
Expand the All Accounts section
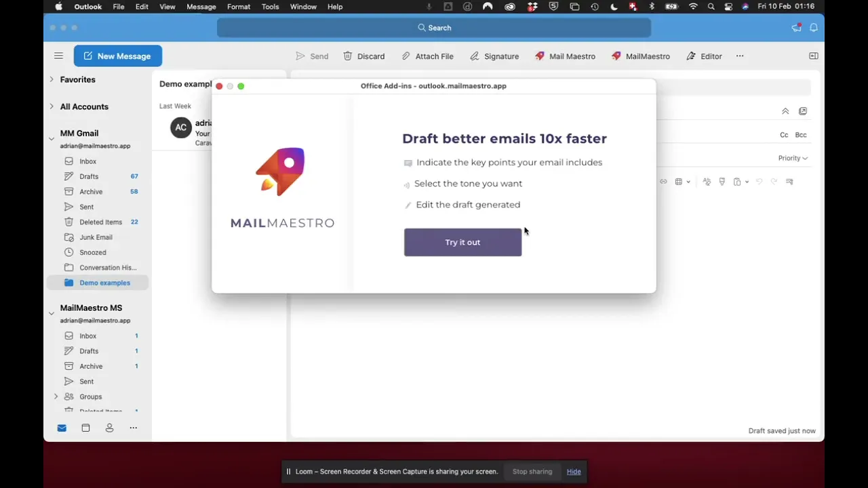[52, 106]
